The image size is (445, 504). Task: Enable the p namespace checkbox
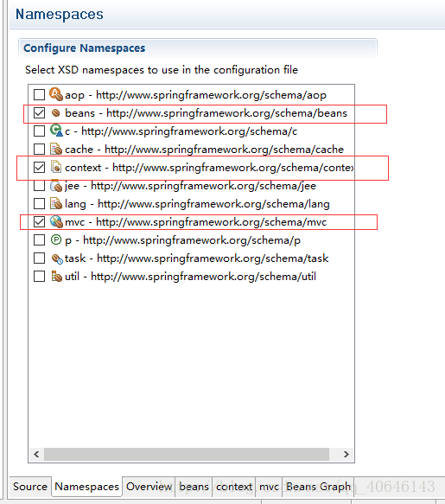(x=39, y=239)
